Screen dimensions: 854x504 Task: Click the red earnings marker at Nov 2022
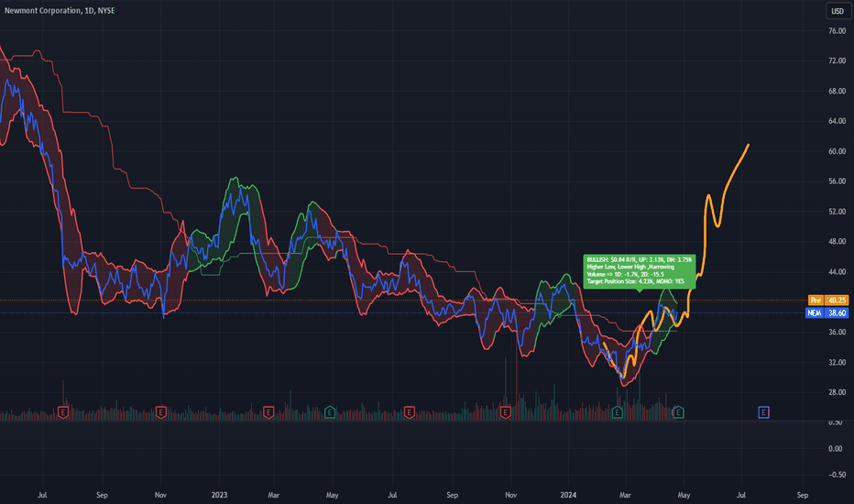click(160, 412)
